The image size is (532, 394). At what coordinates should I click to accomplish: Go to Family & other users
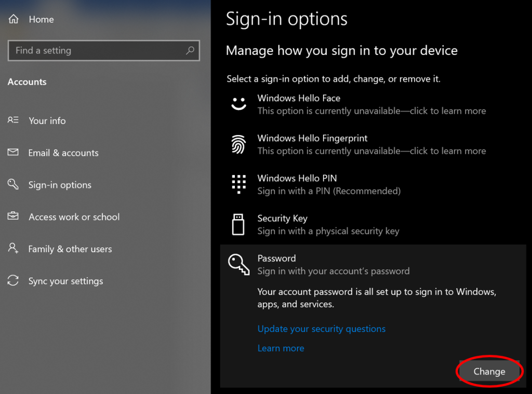click(70, 249)
